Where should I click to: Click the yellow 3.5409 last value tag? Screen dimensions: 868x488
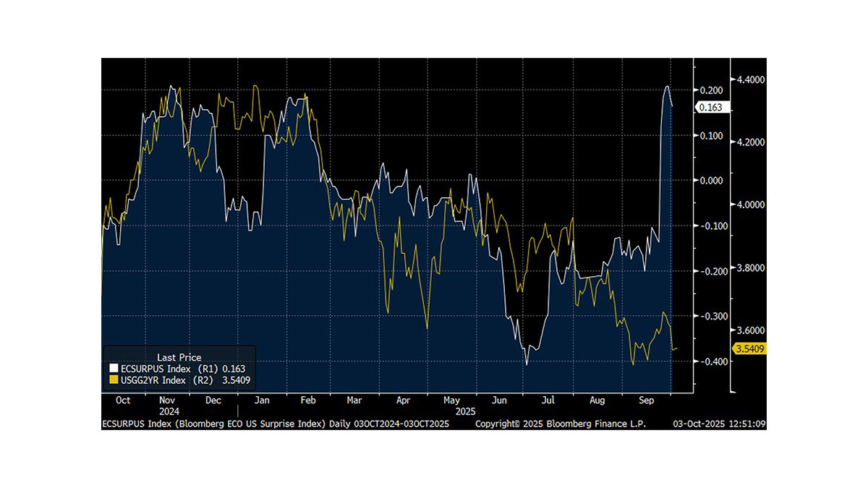[x=750, y=349]
